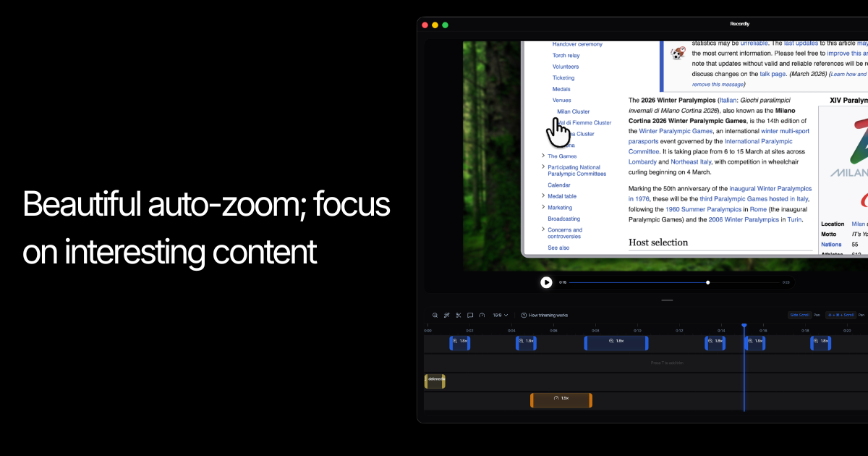Open the Venues contents link
This screenshot has height=456, width=868.
tap(562, 101)
